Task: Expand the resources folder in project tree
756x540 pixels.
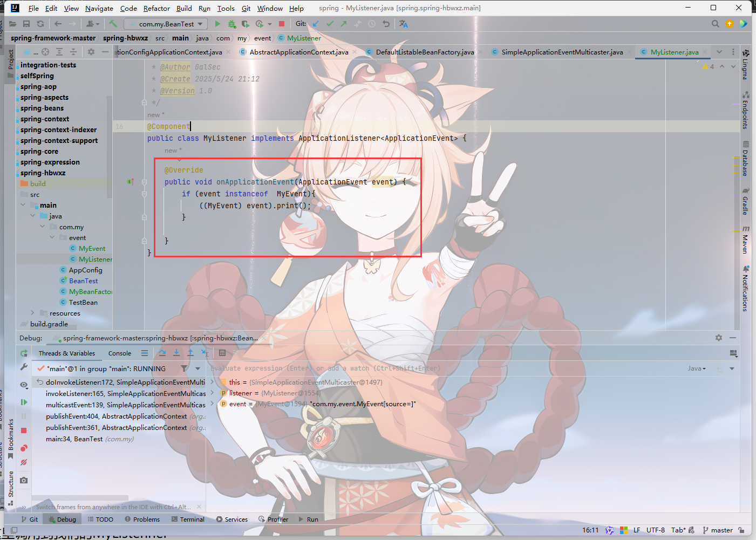Action: point(32,313)
